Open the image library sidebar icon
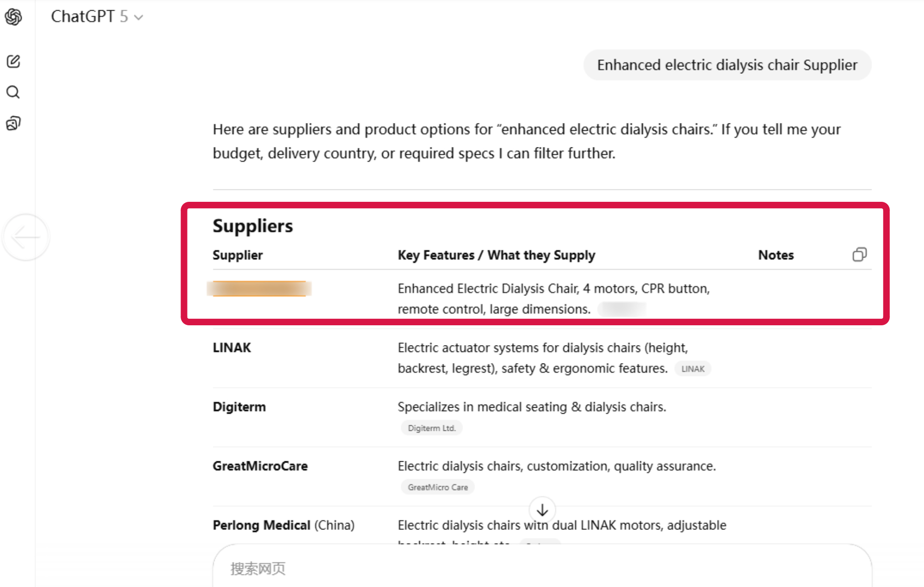 click(x=13, y=123)
